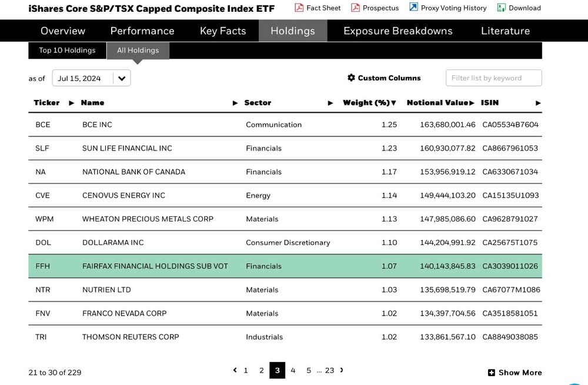Open the Fact Sheet PDF icon
Screen dimensions: 588x385
[x=299, y=8]
